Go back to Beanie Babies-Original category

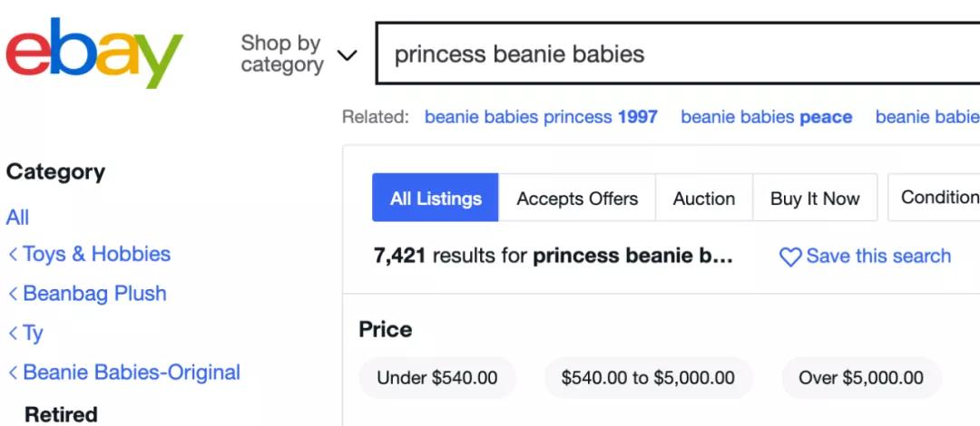tap(131, 373)
